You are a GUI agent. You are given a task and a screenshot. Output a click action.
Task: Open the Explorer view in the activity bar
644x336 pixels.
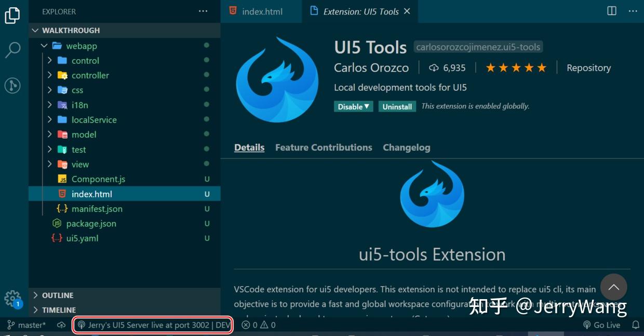12,16
